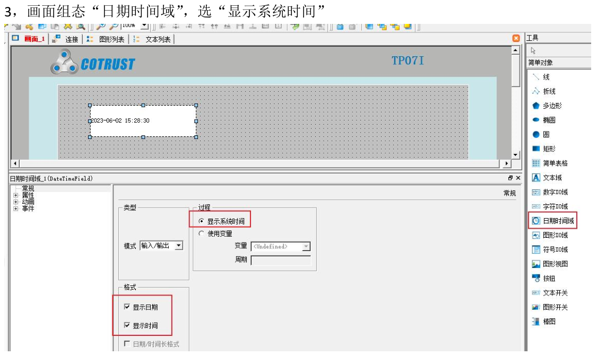Select 事件 in the property tree

tap(28, 209)
